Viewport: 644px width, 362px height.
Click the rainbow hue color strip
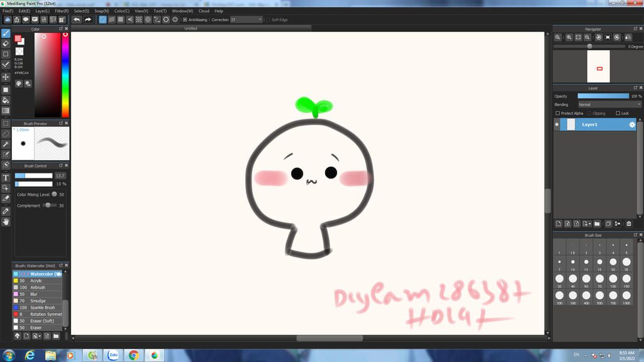(x=65, y=75)
